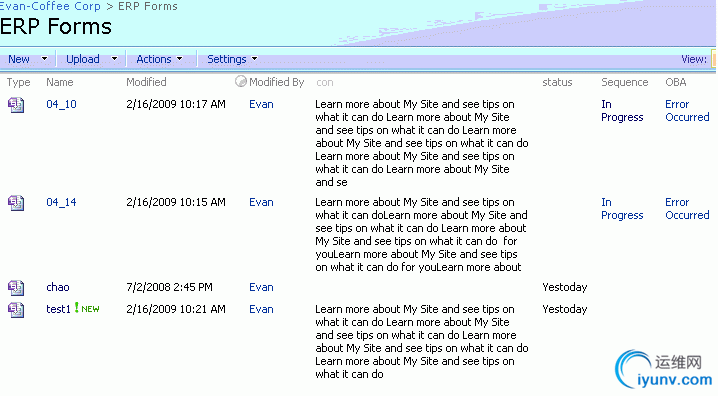Sort by the Type column header
Screen dimensions: 718x396
pos(18,82)
